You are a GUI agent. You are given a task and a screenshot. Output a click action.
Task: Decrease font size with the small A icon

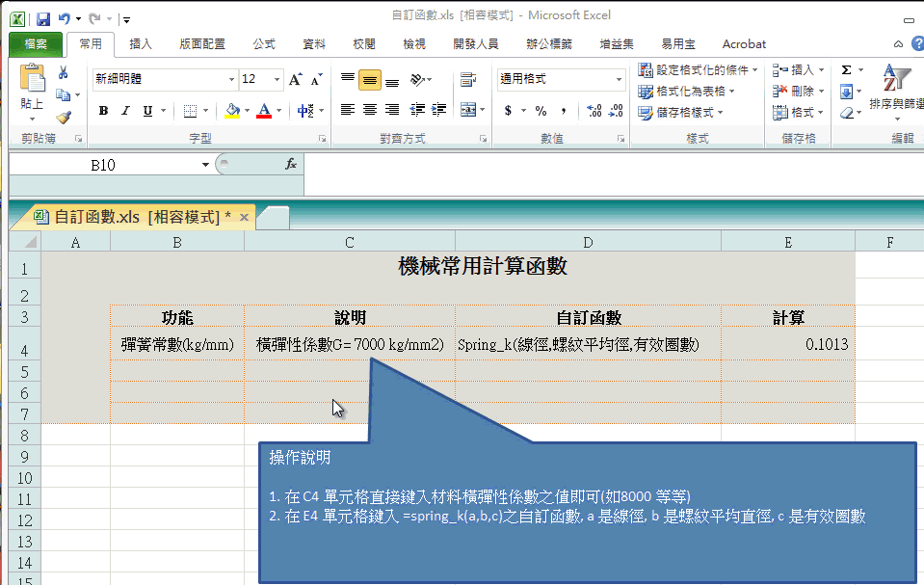point(316,79)
